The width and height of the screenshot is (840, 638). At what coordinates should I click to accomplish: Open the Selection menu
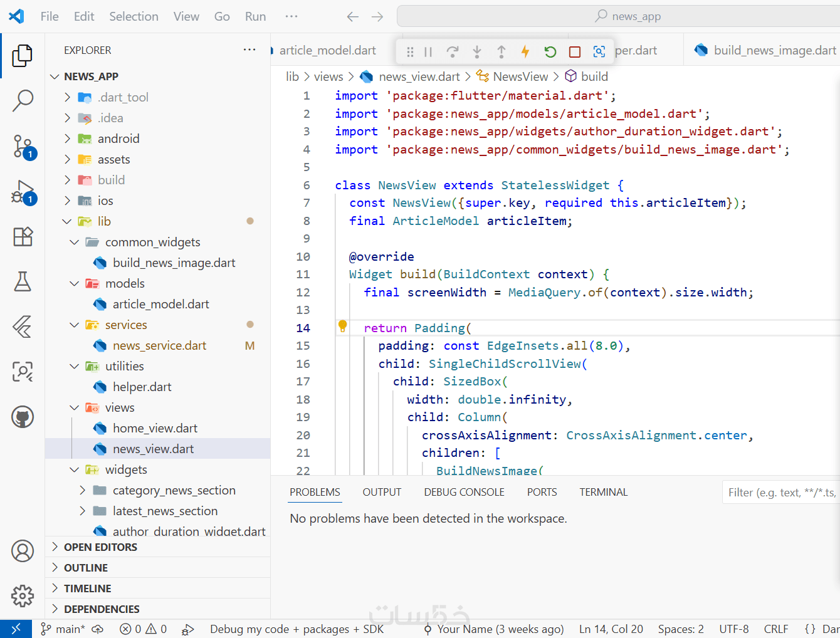(134, 16)
